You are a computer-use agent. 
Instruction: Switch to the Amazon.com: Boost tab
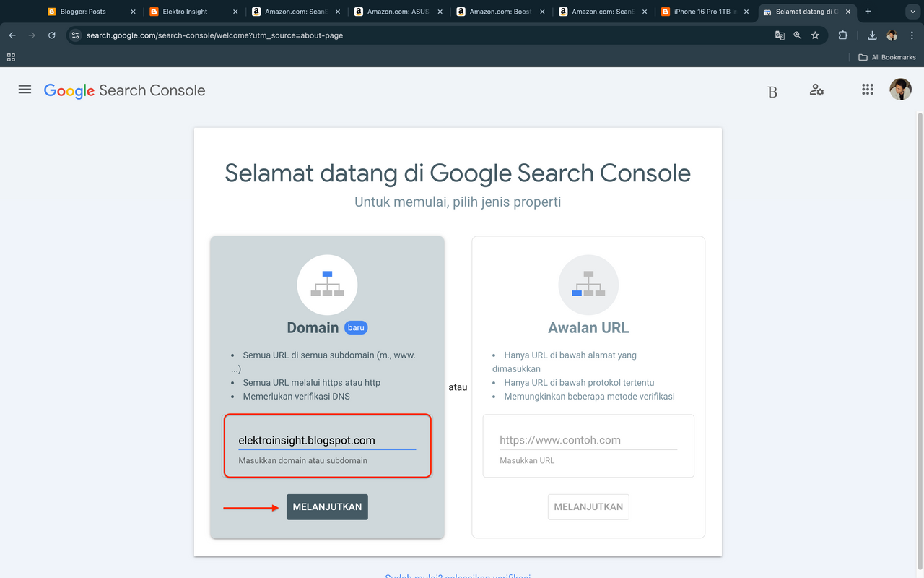point(500,12)
